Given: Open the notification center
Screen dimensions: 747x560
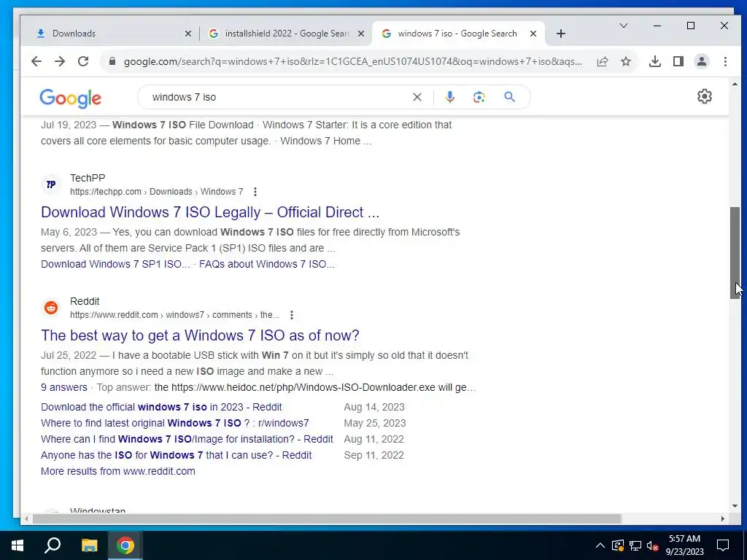Looking at the screenshot, I should coord(723,545).
